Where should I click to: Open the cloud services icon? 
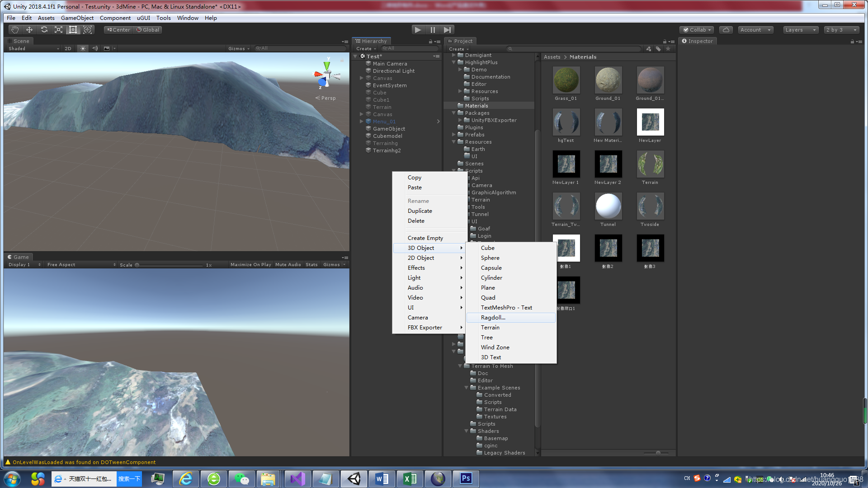point(726,30)
